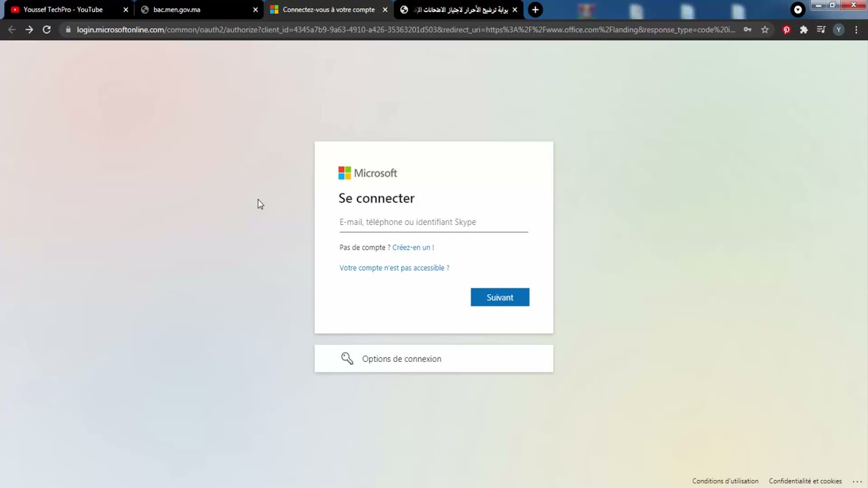This screenshot has height=488, width=868.
Task: Click the Pas de compte ? text
Action: pos(365,247)
